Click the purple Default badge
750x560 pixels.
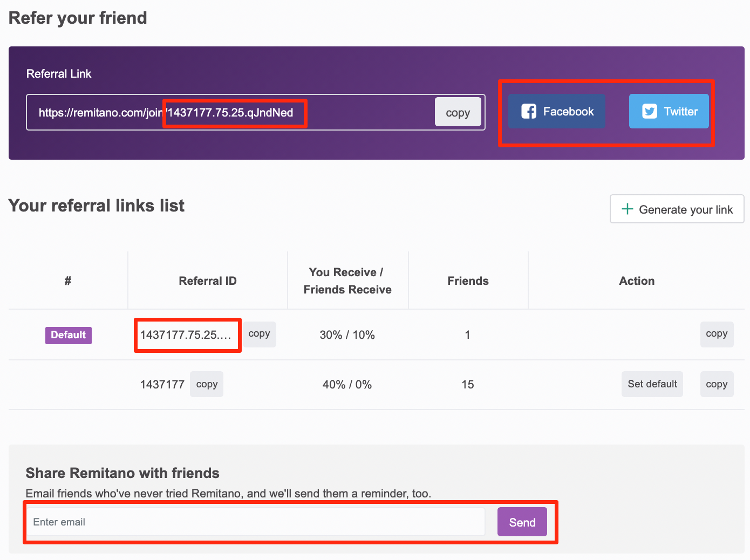tap(69, 335)
